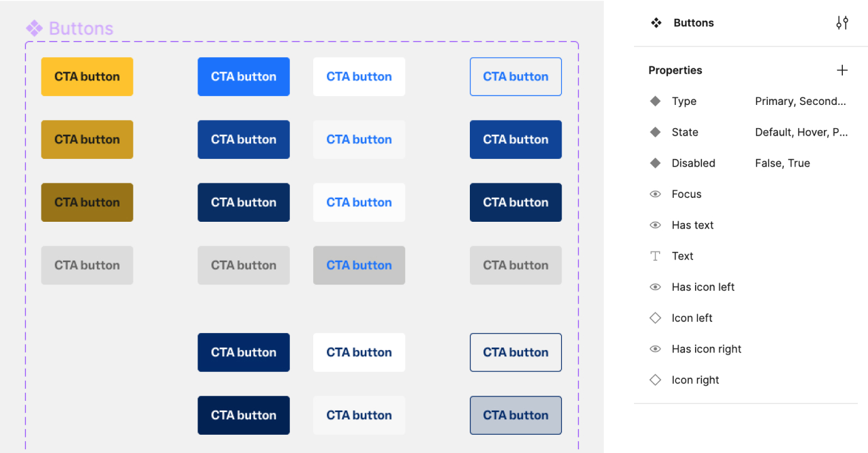Select the white CTA button with blue outline
This screenshot has height=453, width=868.
tap(516, 77)
